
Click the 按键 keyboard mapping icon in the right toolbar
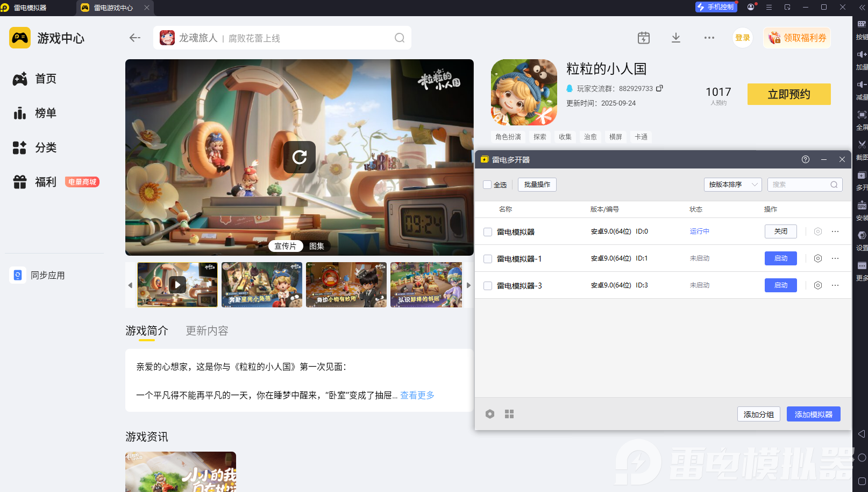pos(862,24)
